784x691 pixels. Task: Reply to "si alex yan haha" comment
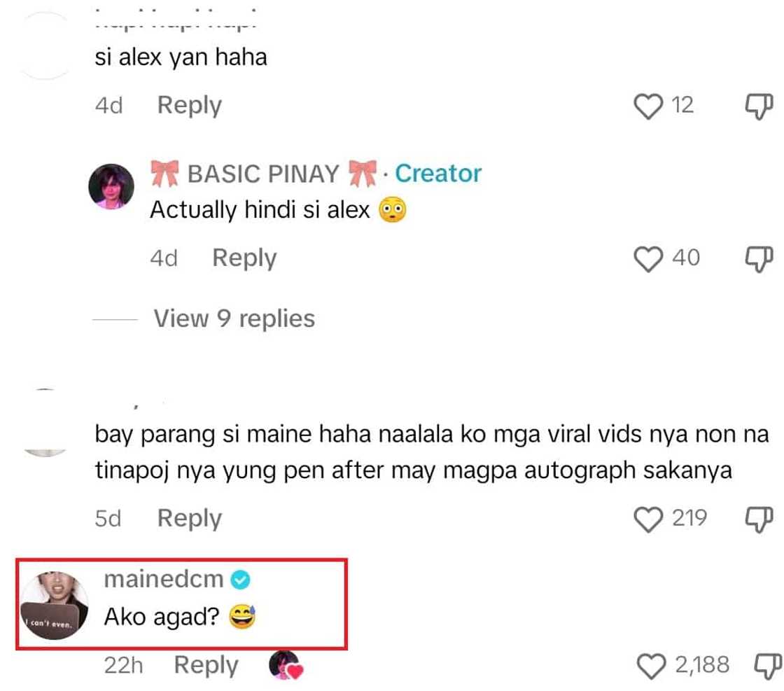[x=190, y=106]
